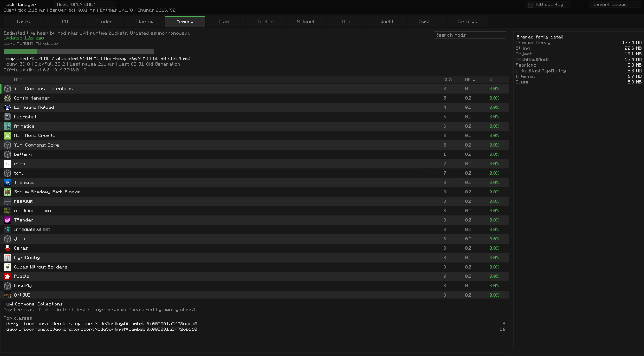The height and width of the screenshot is (356, 644).
Task: Click the Animatica mod icon
Action: tap(8, 126)
